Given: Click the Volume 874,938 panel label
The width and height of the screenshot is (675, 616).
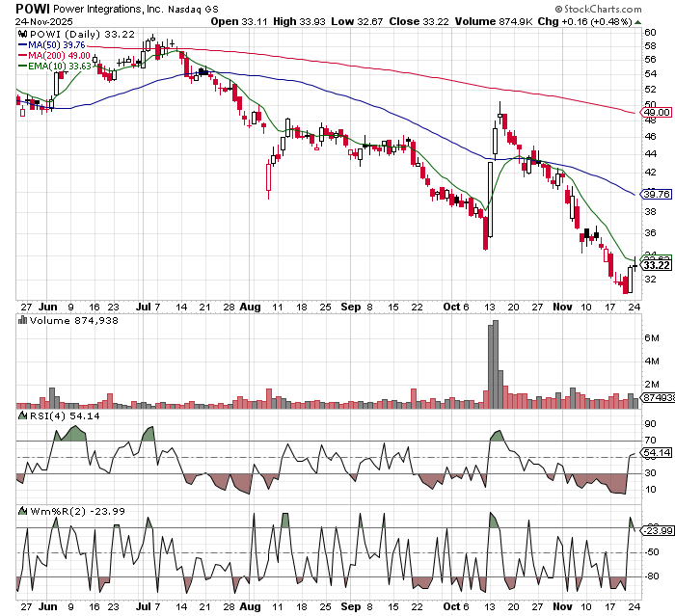Looking at the screenshot, I should [74, 320].
